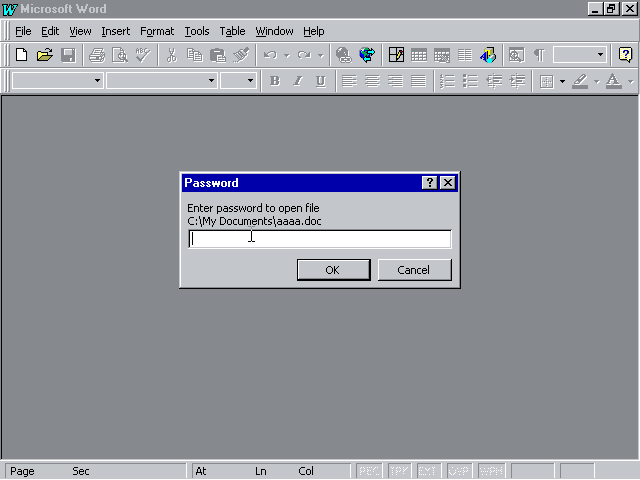
Task: Click the Decrease Indent icon
Action: 494,81
